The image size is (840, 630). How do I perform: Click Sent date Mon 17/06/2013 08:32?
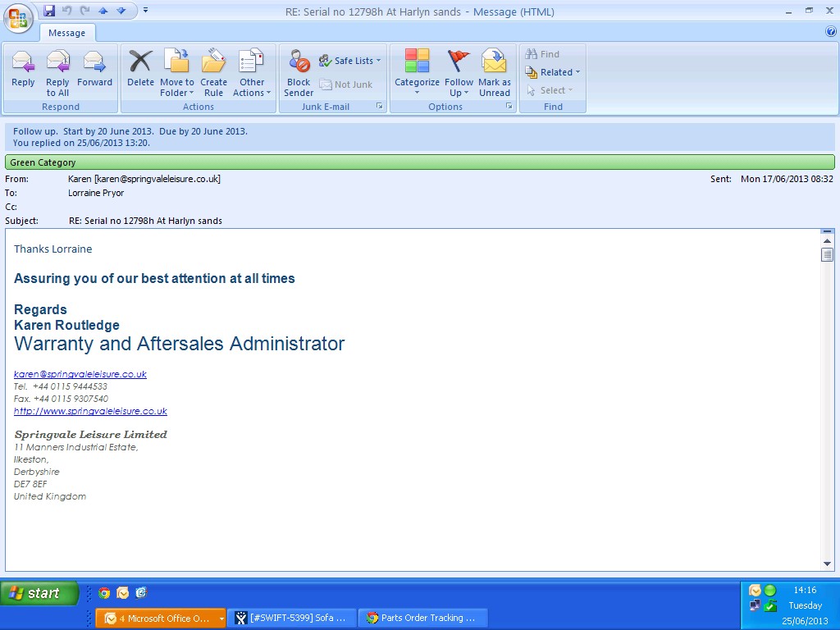787,179
